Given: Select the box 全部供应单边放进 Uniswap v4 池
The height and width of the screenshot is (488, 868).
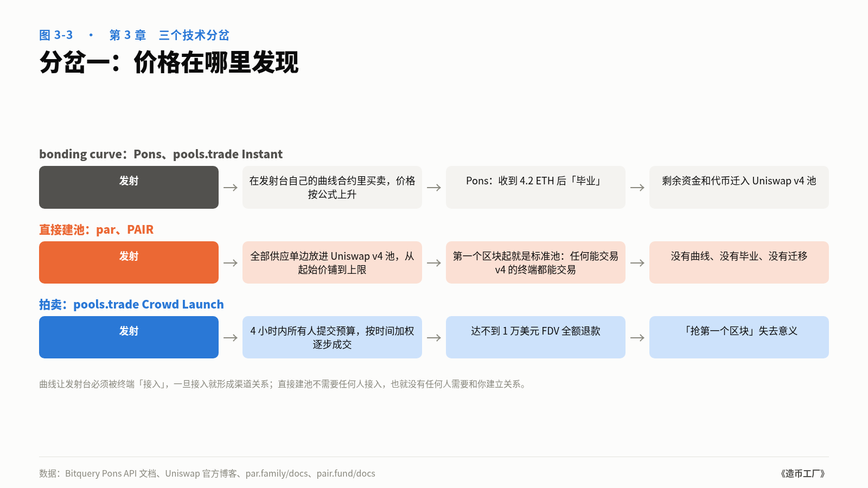Looking at the screenshot, I should point(332,262).
